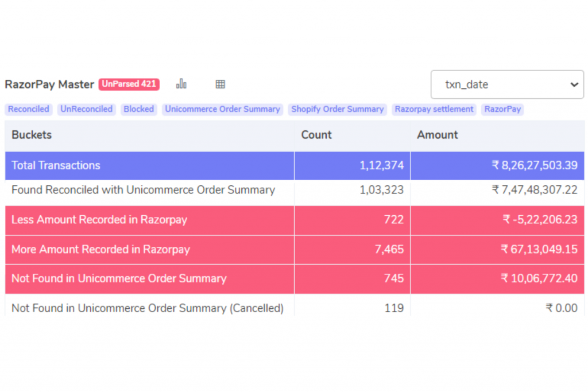Open Less Amount Recorded in Razorpay row
The width and height of the screenshot is (588, 392).
(x=295, y=220)
